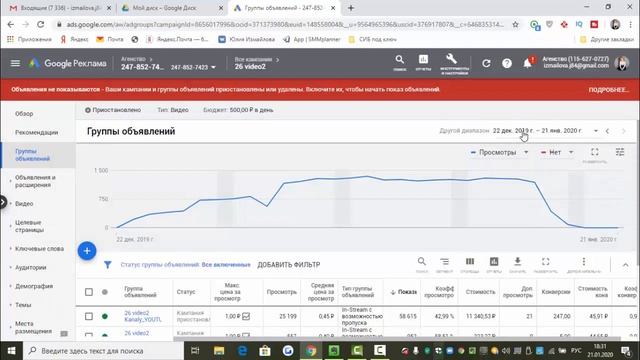Viewport: 640px width, 360px height.
Task: Open the hamburger navigation menu
Action: pos(15,63)
